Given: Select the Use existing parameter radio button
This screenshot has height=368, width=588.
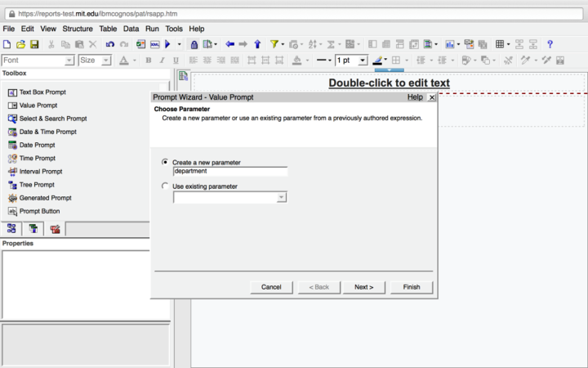Looking at the screenshot, I should [x=166, y=186].
